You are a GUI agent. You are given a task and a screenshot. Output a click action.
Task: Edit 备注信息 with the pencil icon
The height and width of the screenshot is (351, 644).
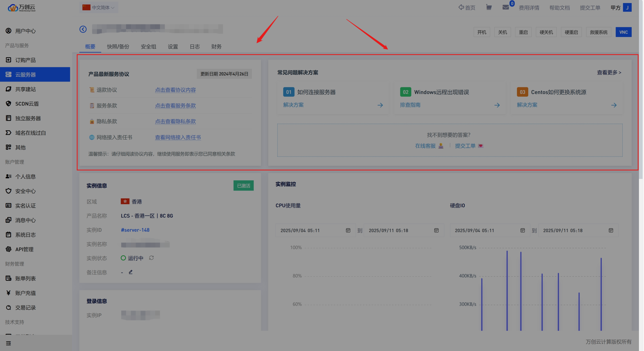131,272
